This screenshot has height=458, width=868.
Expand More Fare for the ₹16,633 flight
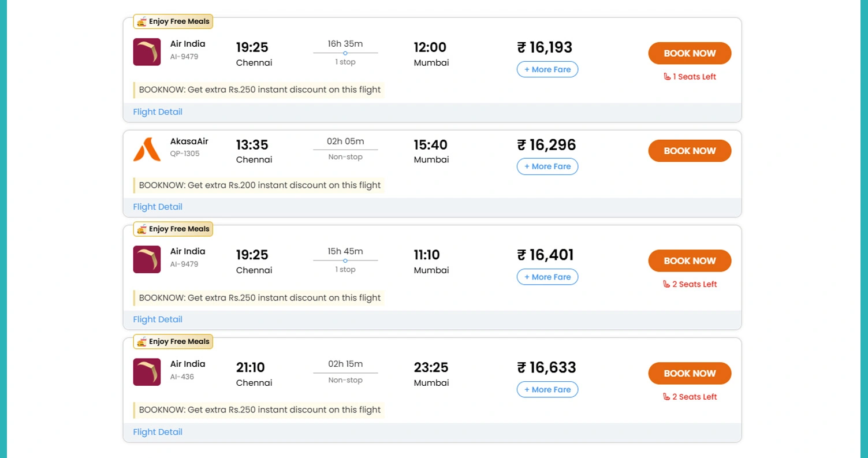tap(547, 389)
